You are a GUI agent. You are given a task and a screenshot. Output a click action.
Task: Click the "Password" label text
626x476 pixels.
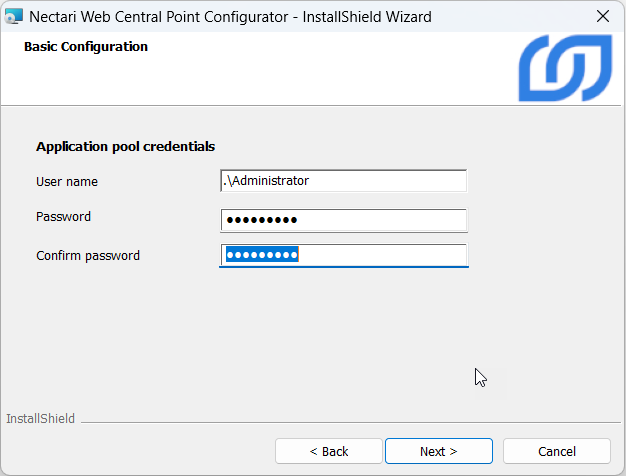tap(63, 217)
